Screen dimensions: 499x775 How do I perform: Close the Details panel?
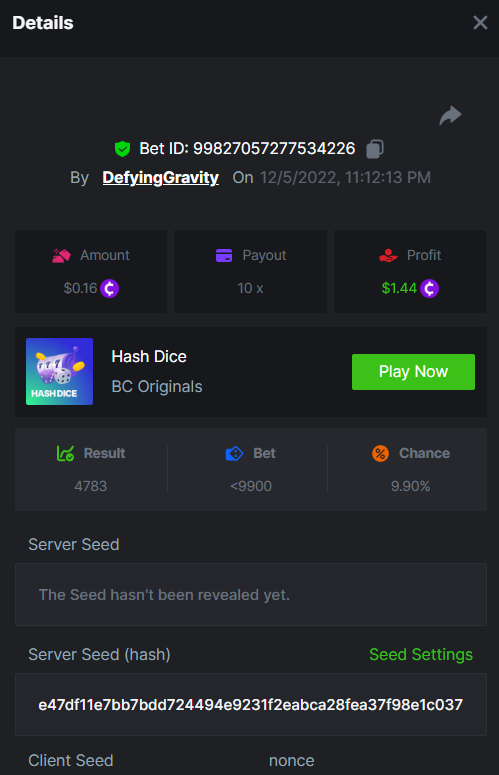coord(480,23)
